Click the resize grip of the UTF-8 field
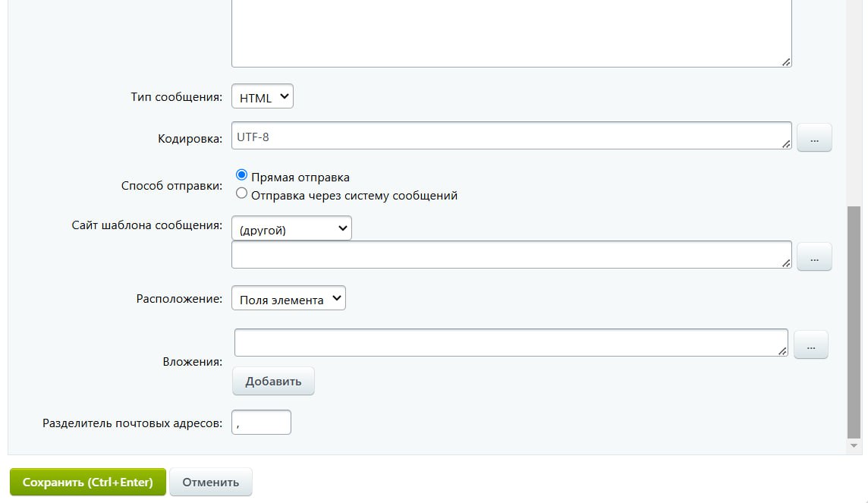 [786, 143]
